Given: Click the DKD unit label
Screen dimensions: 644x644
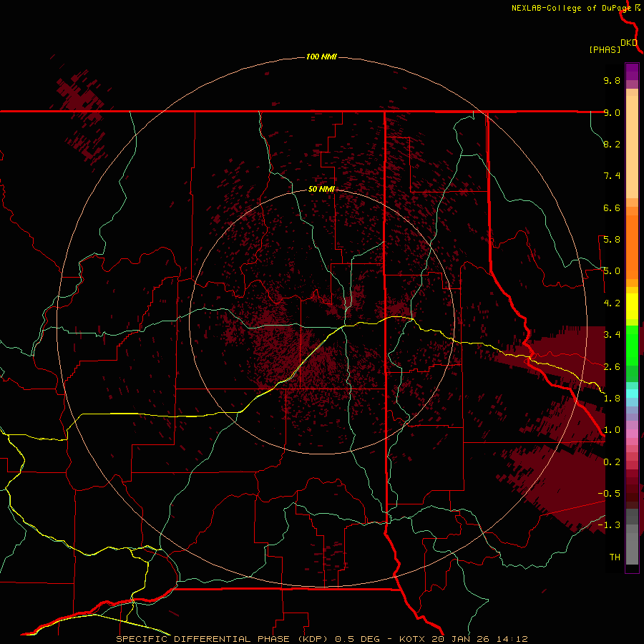Looking at the screenshot, I should click(x=629, y=43).
